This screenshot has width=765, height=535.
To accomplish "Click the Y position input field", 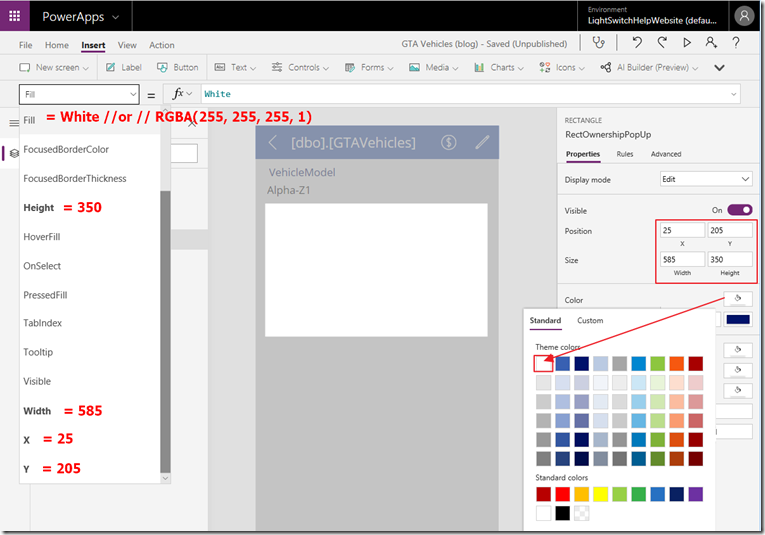I will tap(730, 230).
